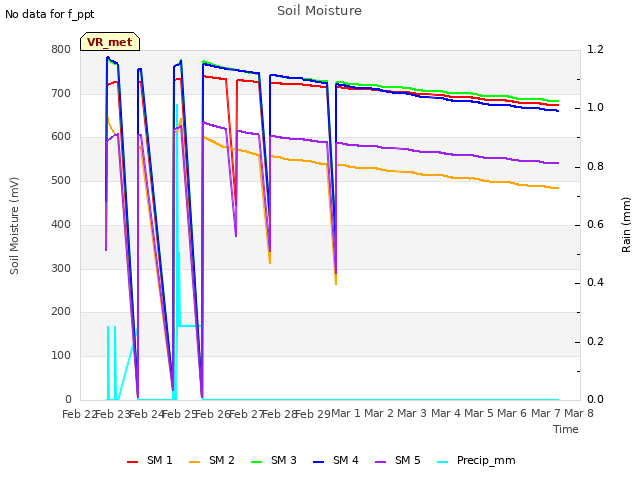Click the Rain (mm) axis label
640x480 pixels.
626,225
